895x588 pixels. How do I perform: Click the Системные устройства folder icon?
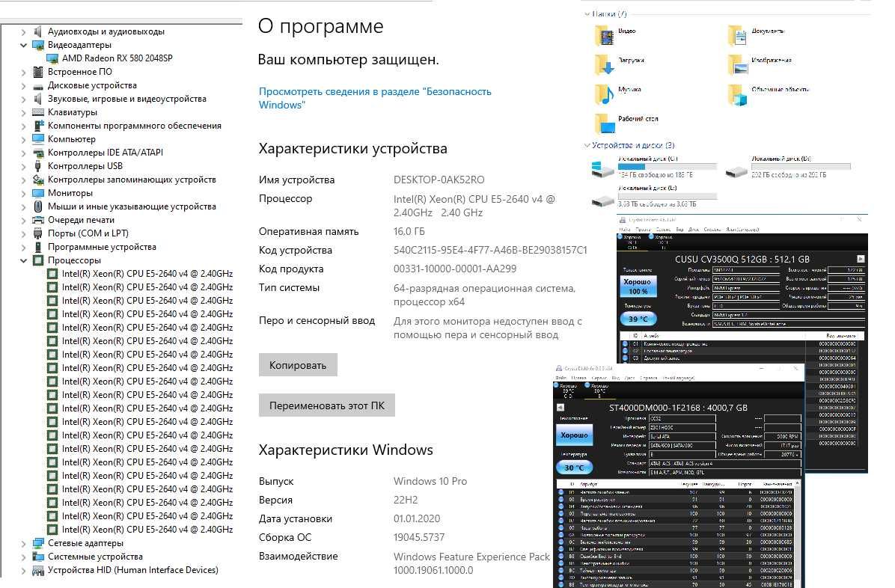(38, 557)
